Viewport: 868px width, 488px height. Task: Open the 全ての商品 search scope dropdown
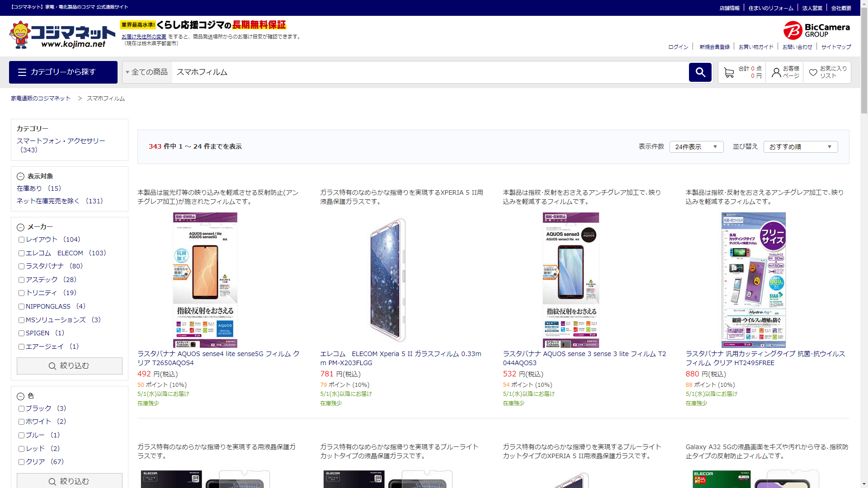(x=147, y=72)
